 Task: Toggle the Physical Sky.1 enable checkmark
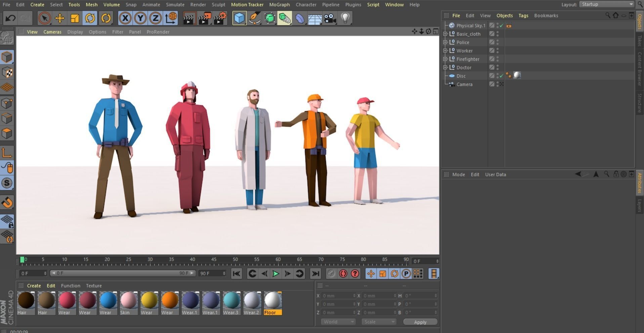[x=502, y=26]
